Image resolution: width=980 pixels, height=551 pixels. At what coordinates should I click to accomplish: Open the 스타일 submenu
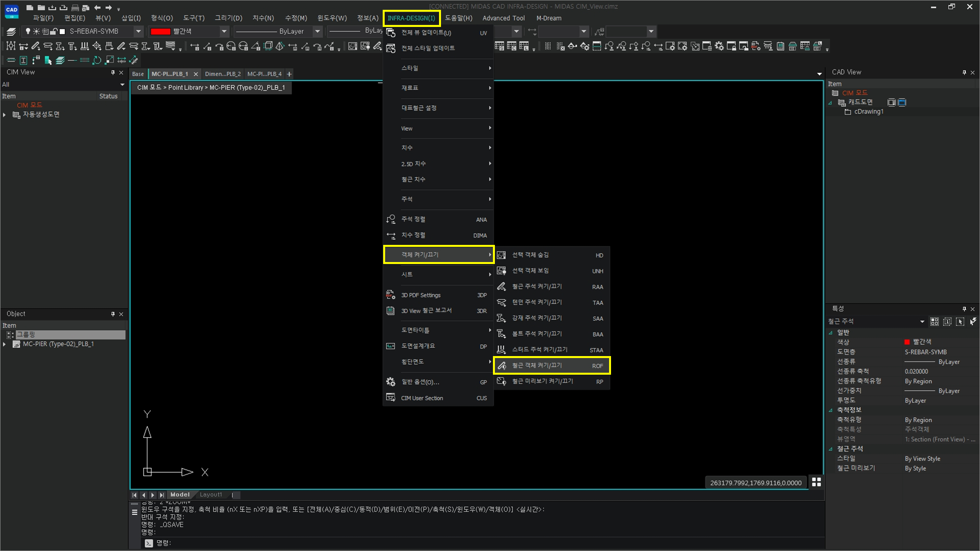(x=438, y=68)
